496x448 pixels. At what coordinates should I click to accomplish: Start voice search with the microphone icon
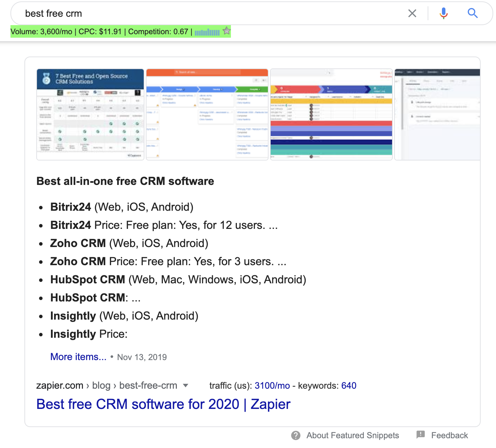444,13
